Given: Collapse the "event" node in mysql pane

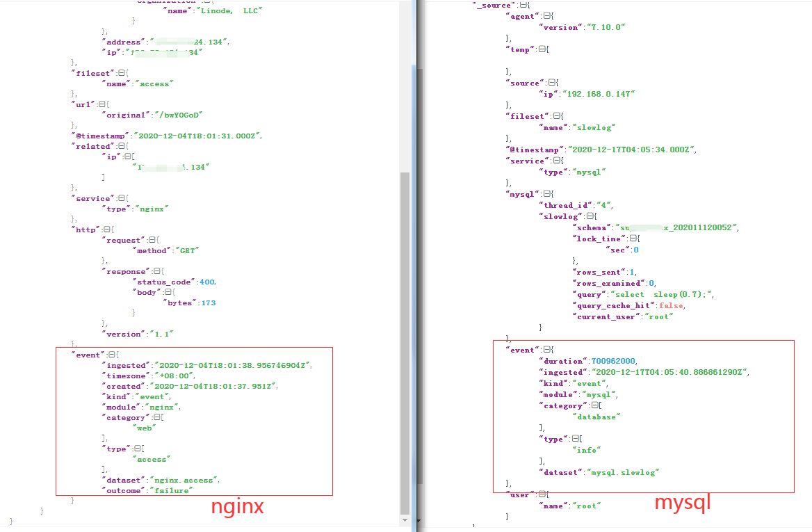Looking at the screenshot, I should pyautogui.click(x=547, y=350).
